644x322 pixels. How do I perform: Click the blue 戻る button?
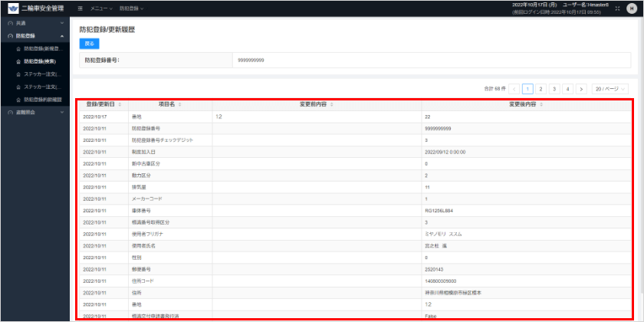point(89,44)
